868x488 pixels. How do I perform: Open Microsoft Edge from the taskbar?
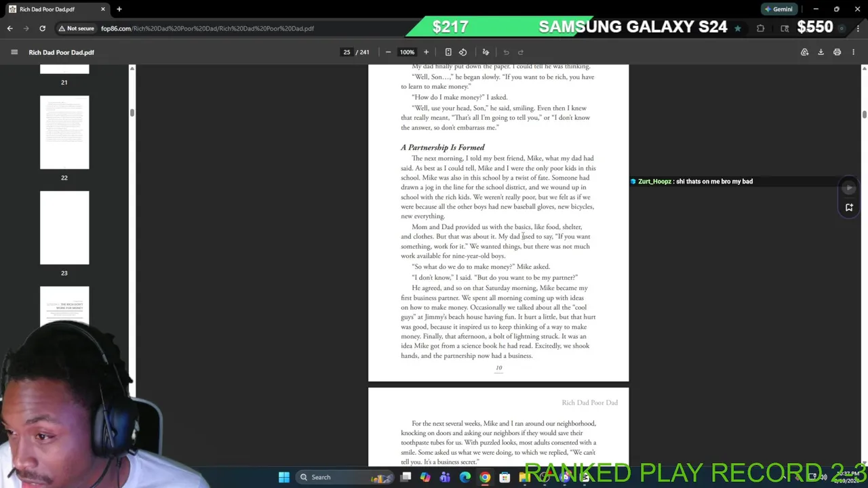click(465, 477)
